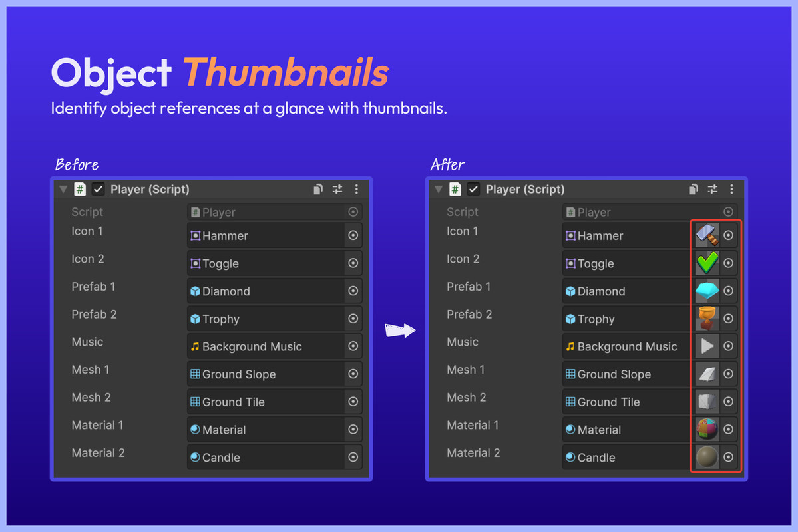Collapse Player (Script) component in Before panel
Screen dimensions: 798x532
click(x=63, y=190)
